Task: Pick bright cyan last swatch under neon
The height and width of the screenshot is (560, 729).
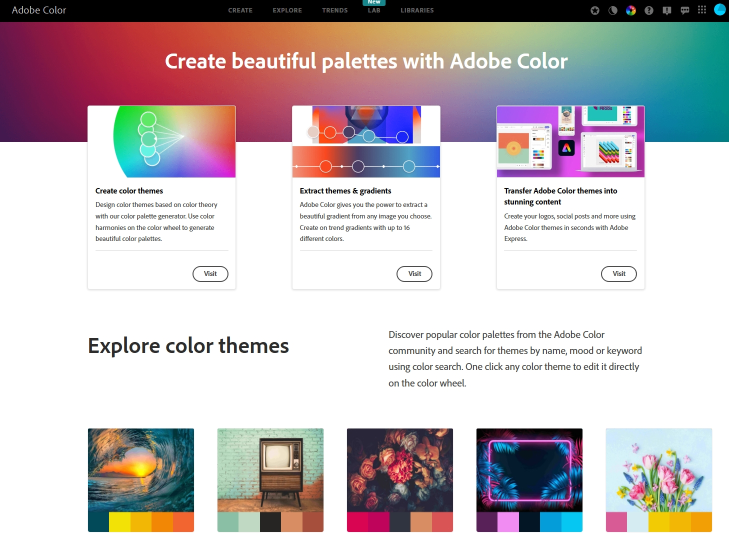Action: click(572, 522)
